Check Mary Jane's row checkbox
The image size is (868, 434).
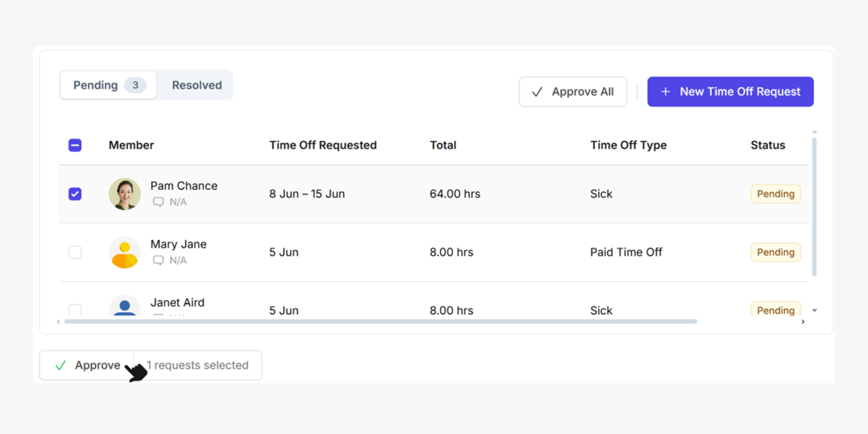click(x=75, y=252)
